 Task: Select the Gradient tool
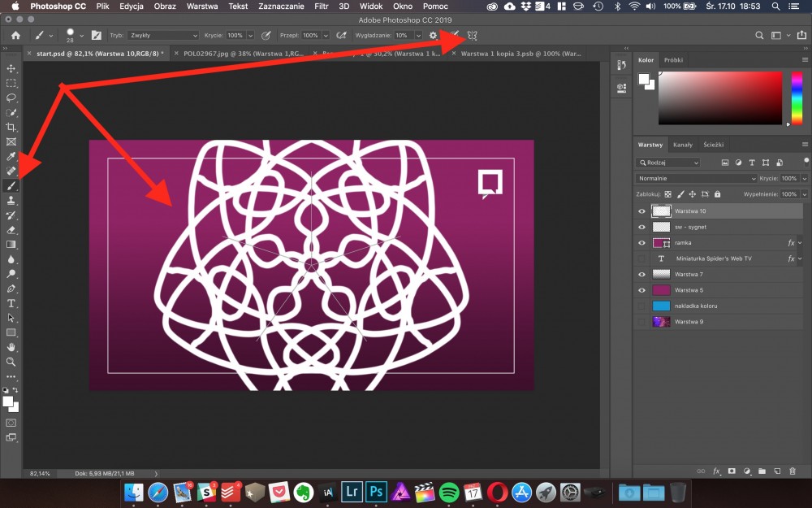(x=11, y=244)
